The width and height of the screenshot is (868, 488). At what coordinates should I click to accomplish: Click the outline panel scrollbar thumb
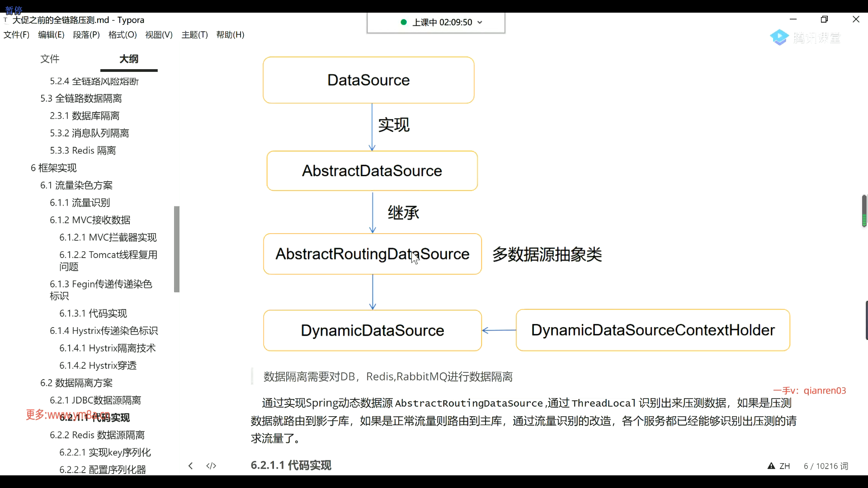point(177,249)
